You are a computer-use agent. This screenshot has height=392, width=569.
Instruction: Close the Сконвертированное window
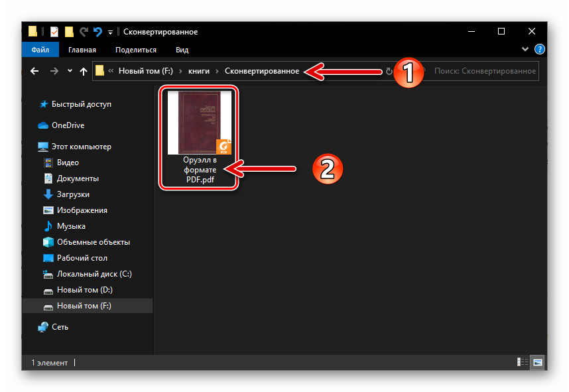(532, 32)
